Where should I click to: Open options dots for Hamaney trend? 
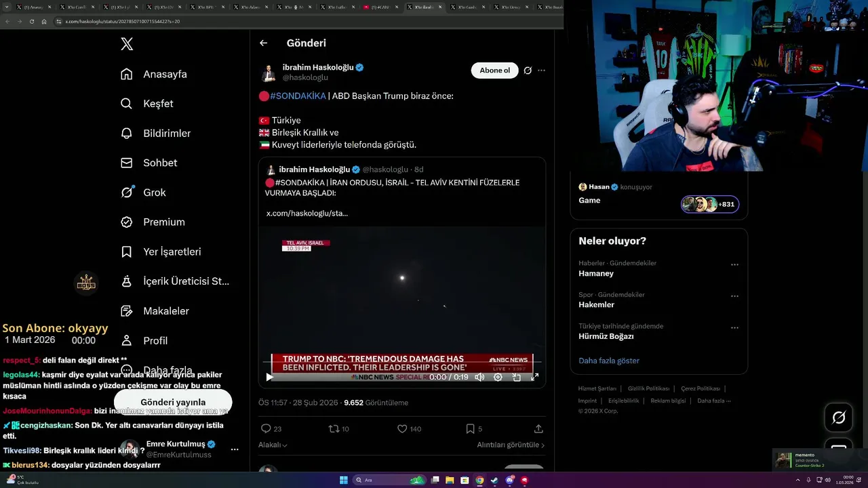point(734,265)
